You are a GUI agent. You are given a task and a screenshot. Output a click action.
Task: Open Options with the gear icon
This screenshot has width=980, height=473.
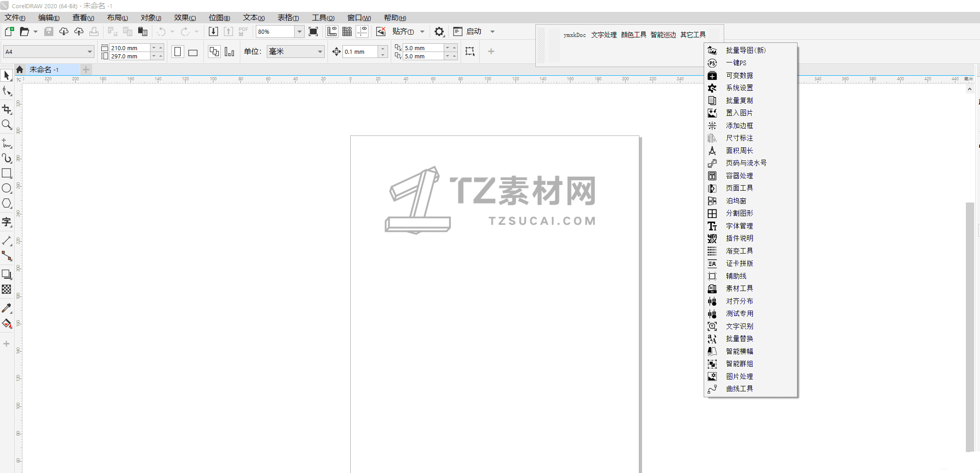(x=439, y=31)
